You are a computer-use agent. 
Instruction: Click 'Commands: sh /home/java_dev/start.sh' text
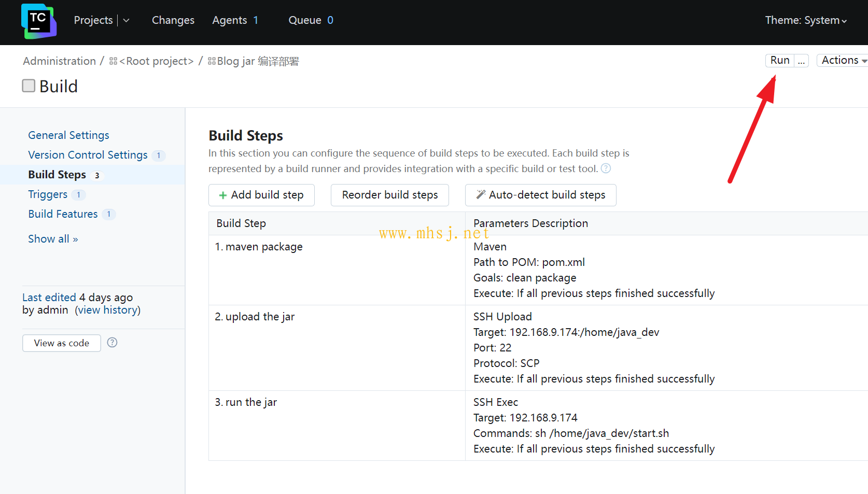(571, 433)
